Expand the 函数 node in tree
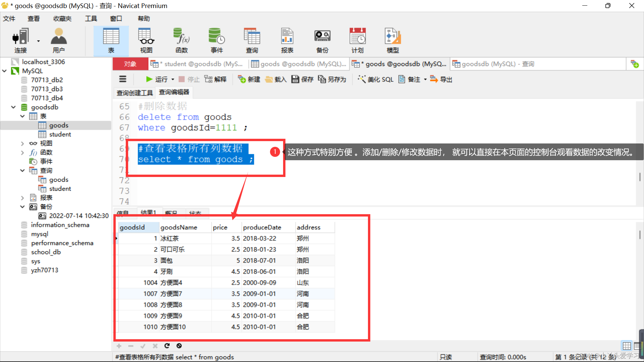This screenshot has height=362, width=644. tap(22, 153)
